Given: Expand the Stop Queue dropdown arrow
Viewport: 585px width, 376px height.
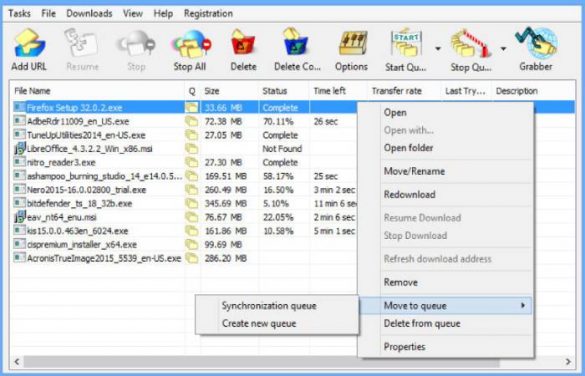Looking at the screenshot, I should coord(503,48).
